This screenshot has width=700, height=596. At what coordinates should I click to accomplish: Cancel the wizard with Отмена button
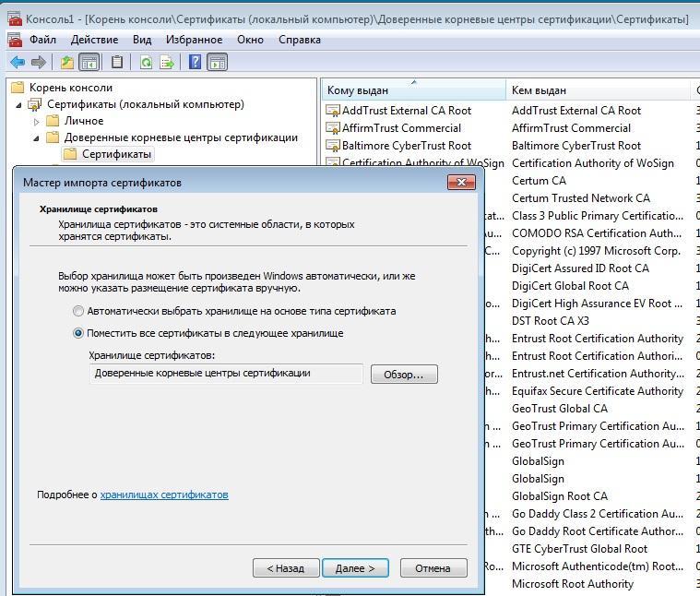433,568
